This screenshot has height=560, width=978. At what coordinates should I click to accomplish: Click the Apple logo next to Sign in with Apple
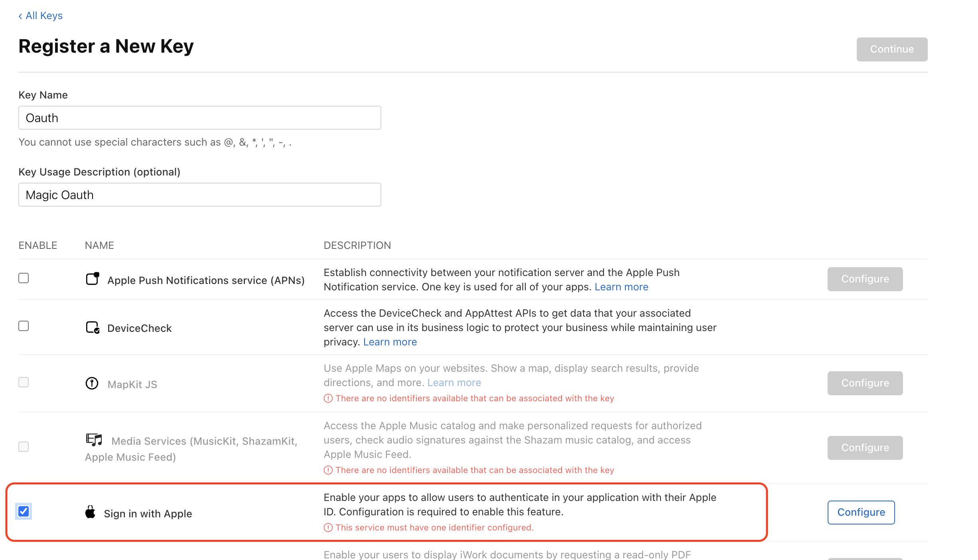90,512
